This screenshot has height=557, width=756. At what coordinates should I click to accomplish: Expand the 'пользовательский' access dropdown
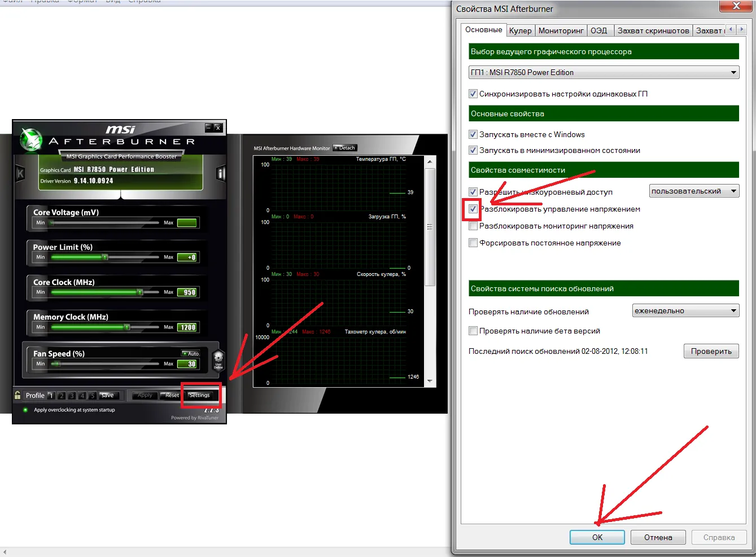(694, 191)
